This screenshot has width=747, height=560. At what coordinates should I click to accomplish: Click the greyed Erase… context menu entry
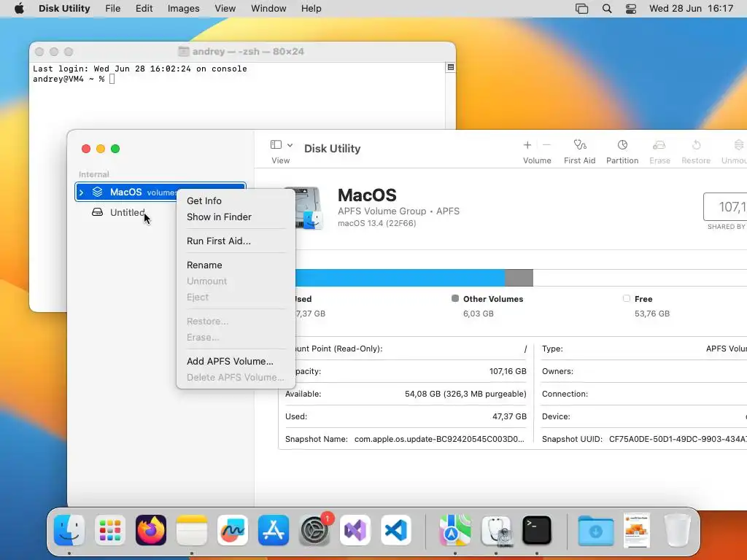(203, 337)
